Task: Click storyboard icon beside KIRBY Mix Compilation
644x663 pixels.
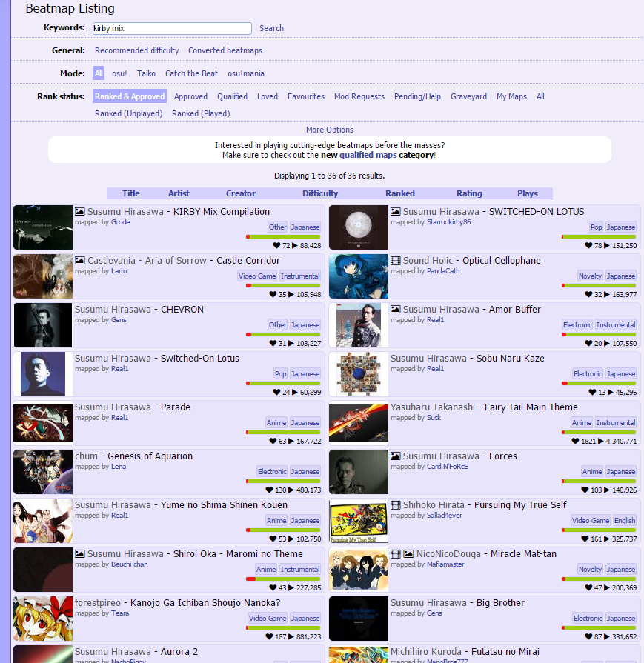Action: point(80,212)
